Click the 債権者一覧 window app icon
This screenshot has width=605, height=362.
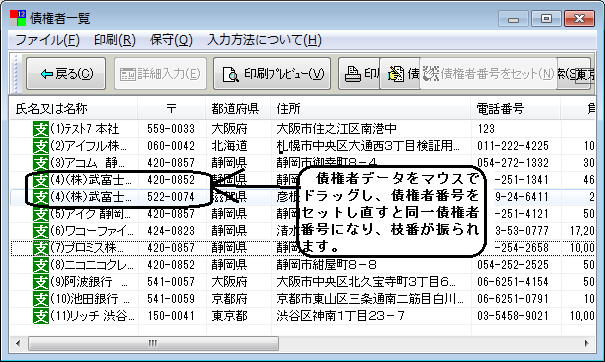tap(18, 18)
